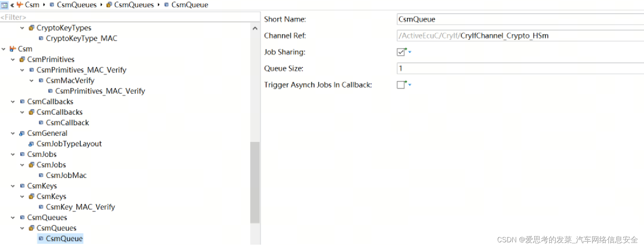The height and width of the screenshot is (247, 644).
Task: Click the nested CsmQueues list tree icon
Action: pos(32,228)
